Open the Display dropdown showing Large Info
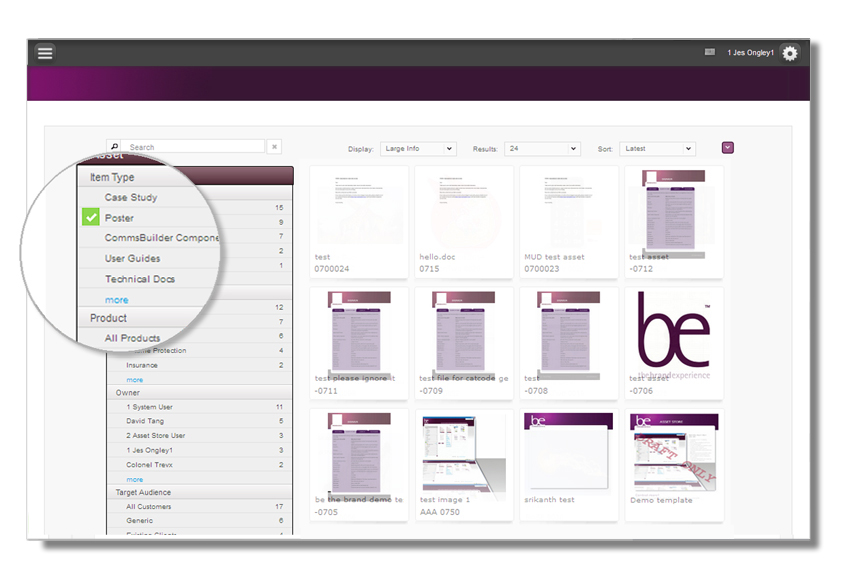The height and width of the screenshot is (579, 850). pos(418,148)
